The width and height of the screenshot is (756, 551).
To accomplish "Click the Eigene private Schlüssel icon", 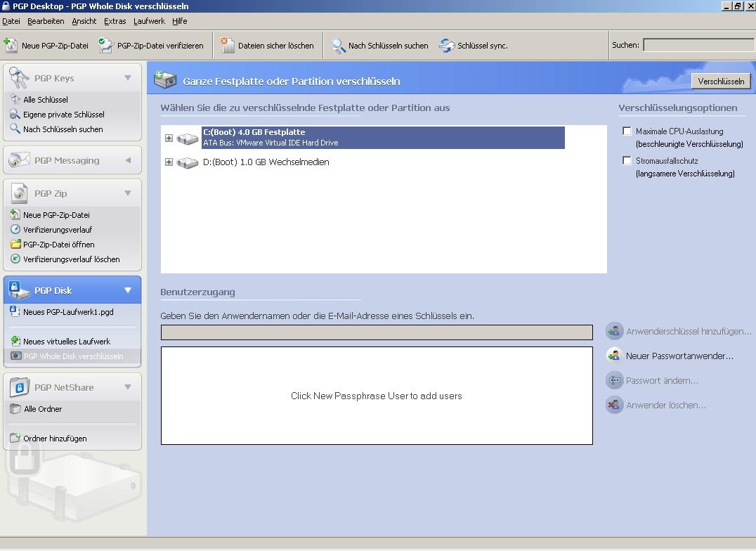I will pos(15,114).
